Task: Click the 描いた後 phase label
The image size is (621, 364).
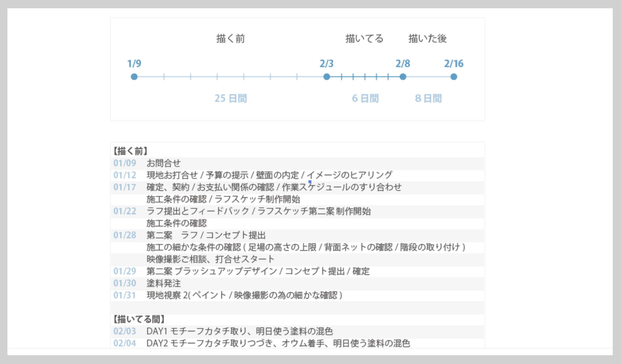Action: [x=427, y=38]
